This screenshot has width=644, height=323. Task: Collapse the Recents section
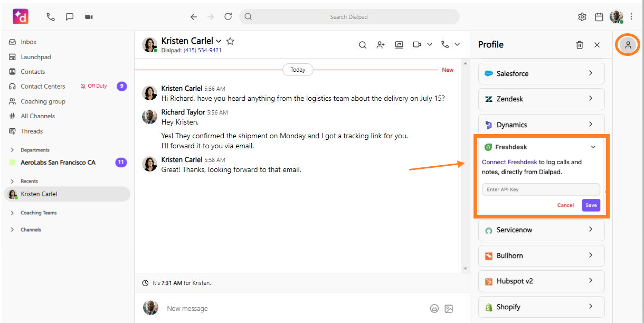12,181
